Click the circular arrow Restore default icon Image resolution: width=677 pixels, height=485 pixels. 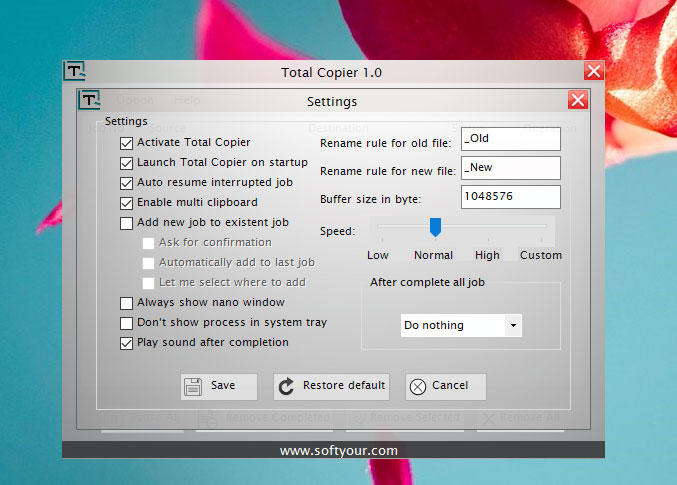click(x=286, y=386)
